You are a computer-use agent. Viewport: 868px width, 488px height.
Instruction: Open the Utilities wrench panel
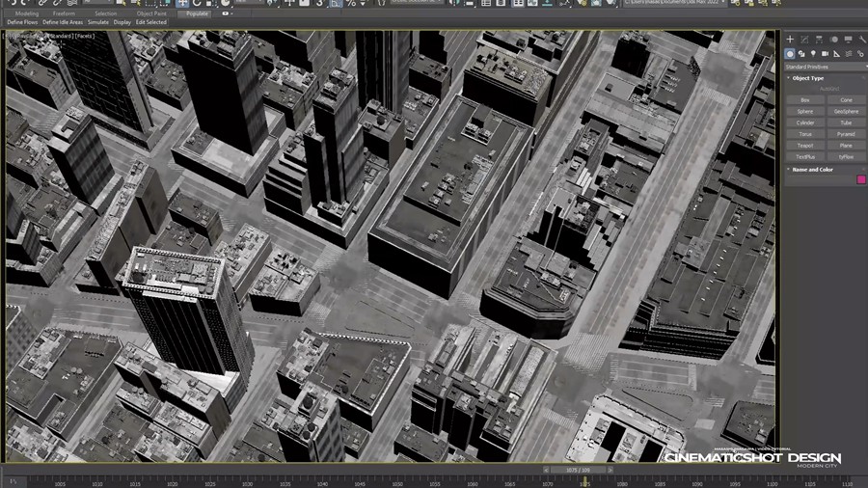[861, 40]
